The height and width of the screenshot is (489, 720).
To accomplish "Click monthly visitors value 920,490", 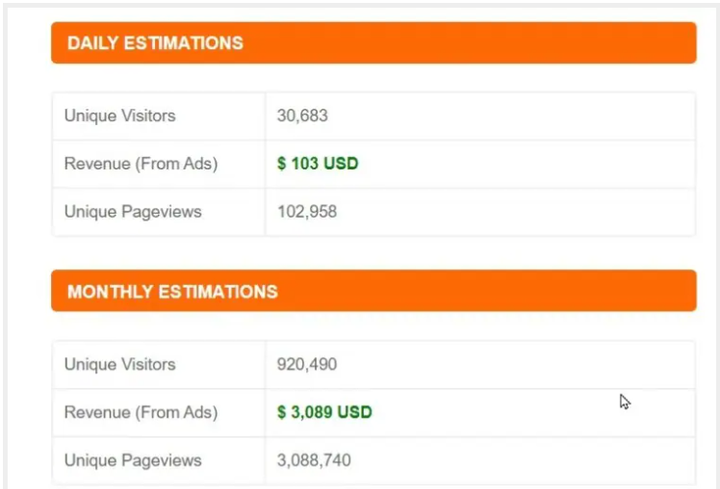I will pos(307,365).
